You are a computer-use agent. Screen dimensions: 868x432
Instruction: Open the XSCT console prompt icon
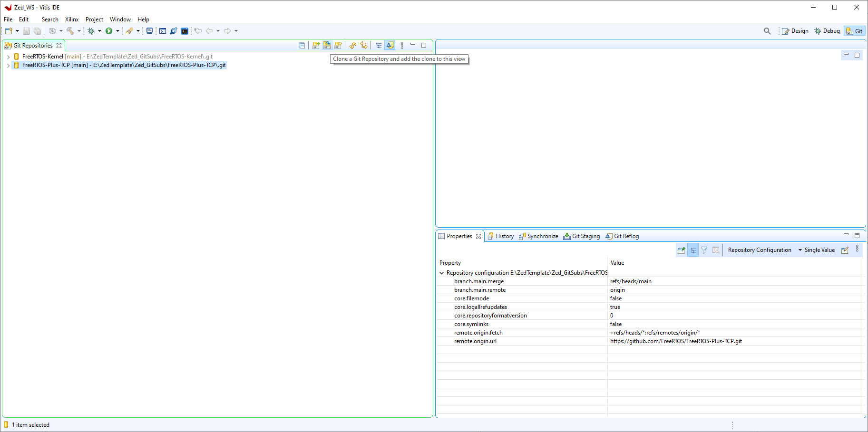(163, 31)
